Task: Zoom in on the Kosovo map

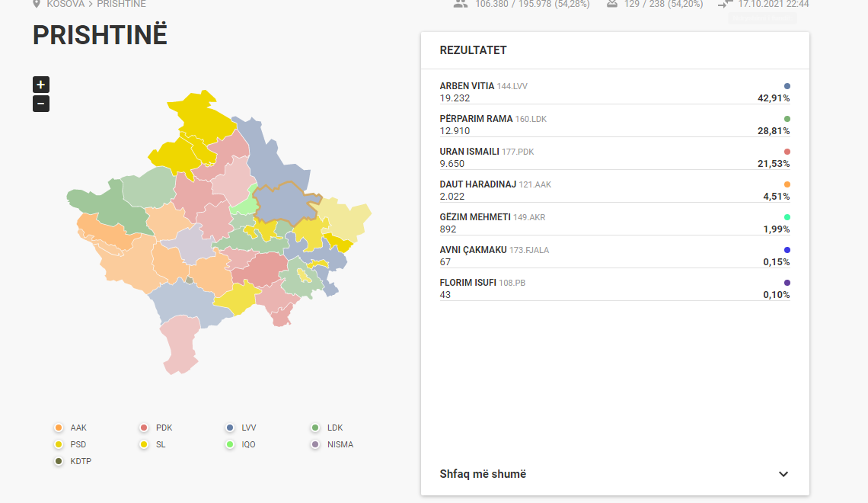Action: coord(41,85)
